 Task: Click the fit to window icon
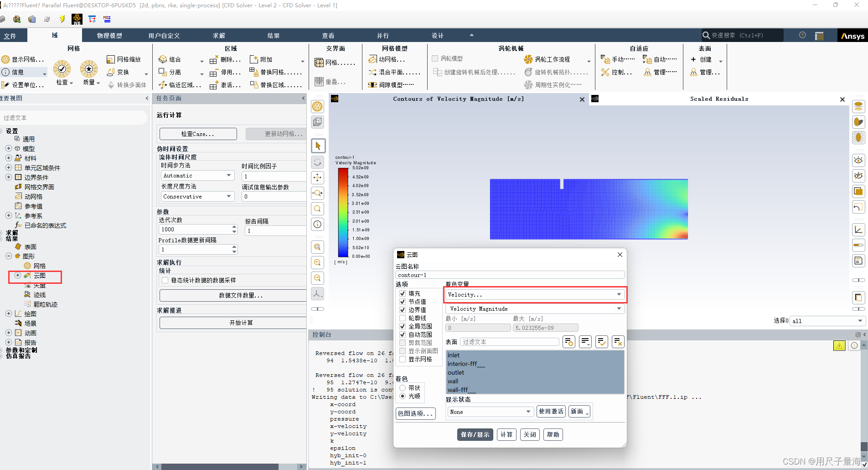[318, 247]
